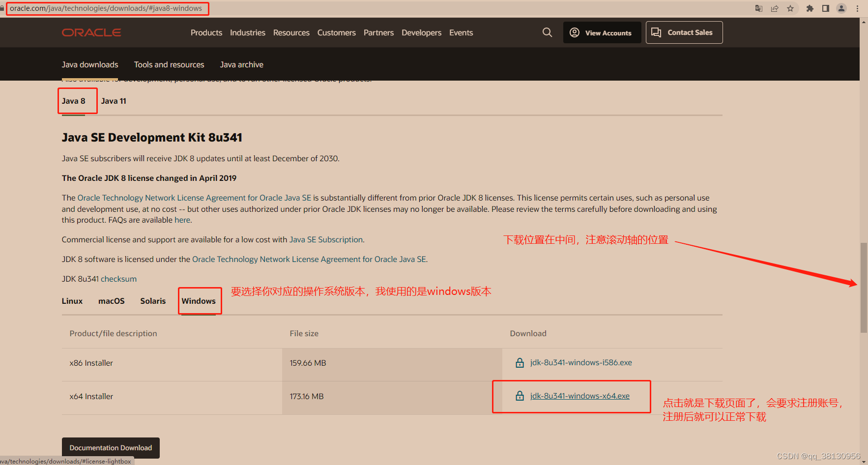Click the Oracle logo
This screenshot has width=868, height=465.
[91, 32]
